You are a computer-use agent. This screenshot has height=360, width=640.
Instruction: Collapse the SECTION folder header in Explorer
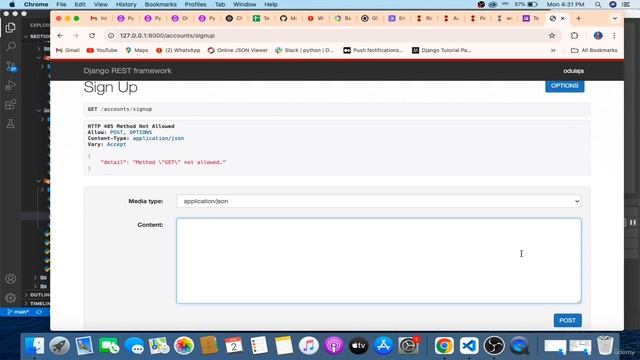coord(37,36)
